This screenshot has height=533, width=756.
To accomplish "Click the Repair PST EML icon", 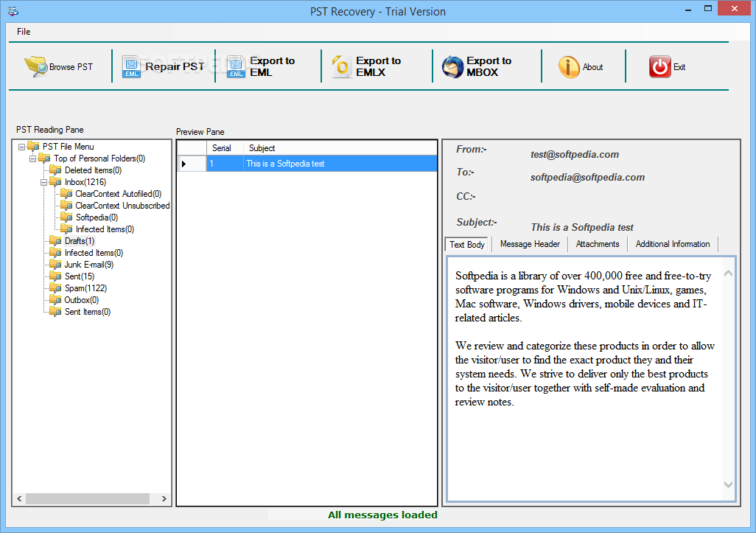I will click(x=131, y=66).
